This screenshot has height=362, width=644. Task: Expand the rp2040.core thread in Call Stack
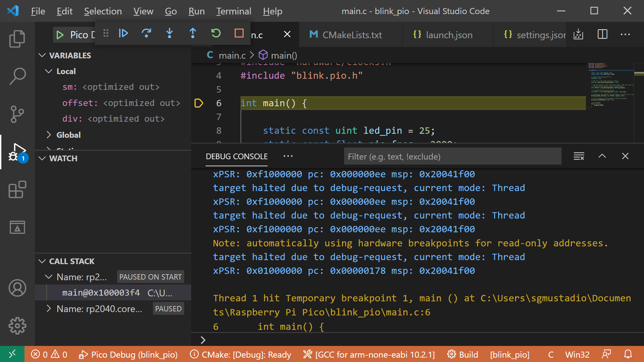pyautogui.click(x=50, y=308)
